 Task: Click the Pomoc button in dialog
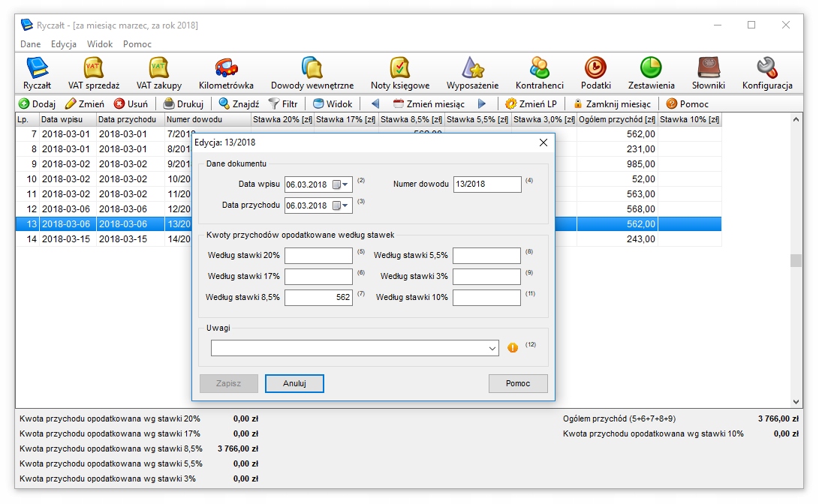point(517,383)
